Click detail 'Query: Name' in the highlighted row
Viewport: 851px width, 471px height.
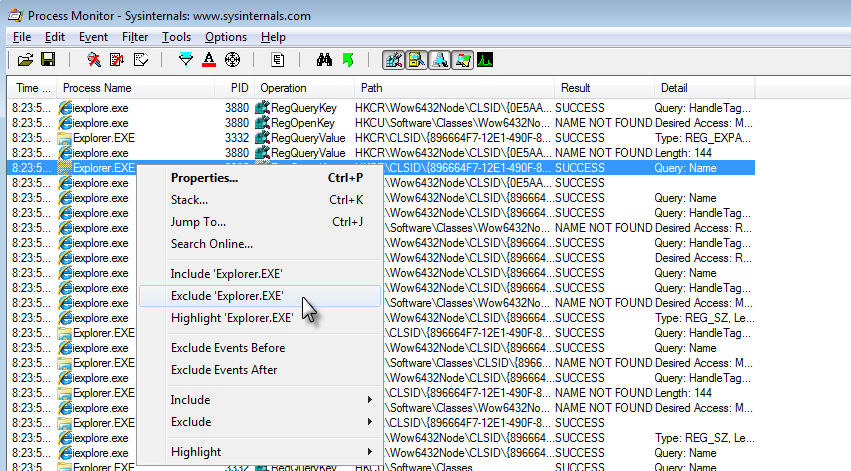[x=685, y=168]
